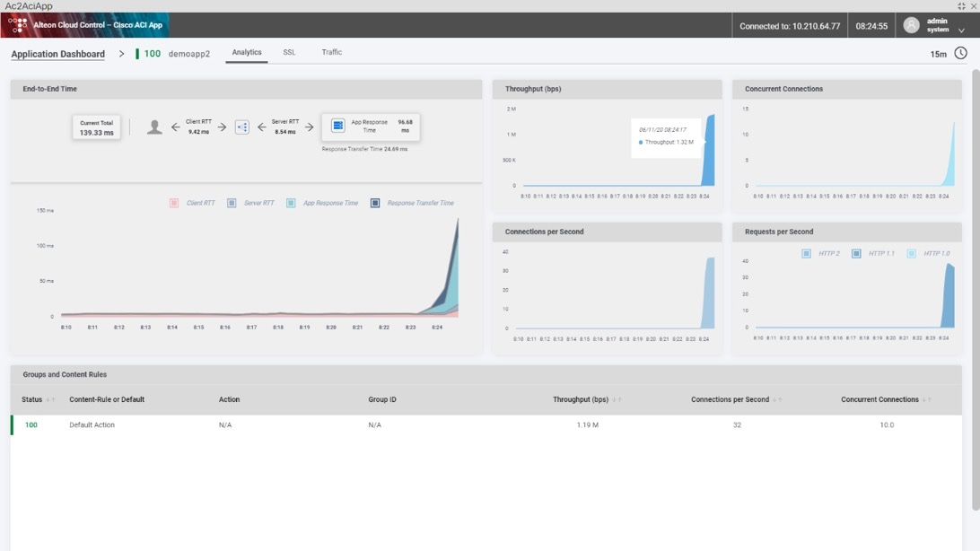Go back to Application Dashboard link
The width and height of the screenshot is (980, 551).
tap(58, 54)
